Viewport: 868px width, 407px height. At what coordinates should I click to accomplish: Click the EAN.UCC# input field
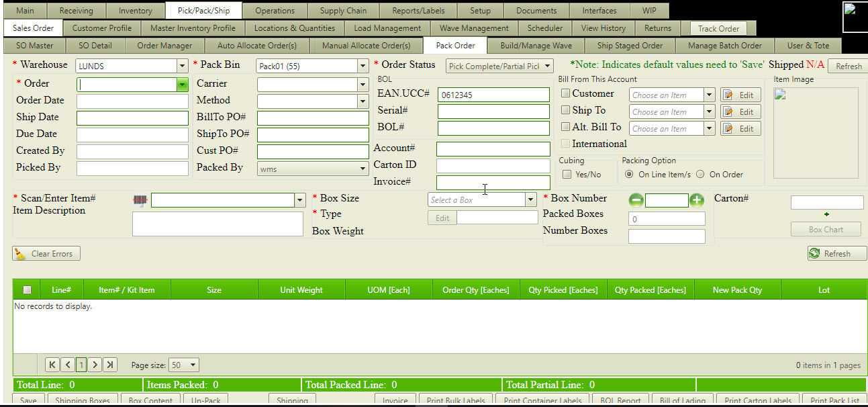(x=493, y=95)
